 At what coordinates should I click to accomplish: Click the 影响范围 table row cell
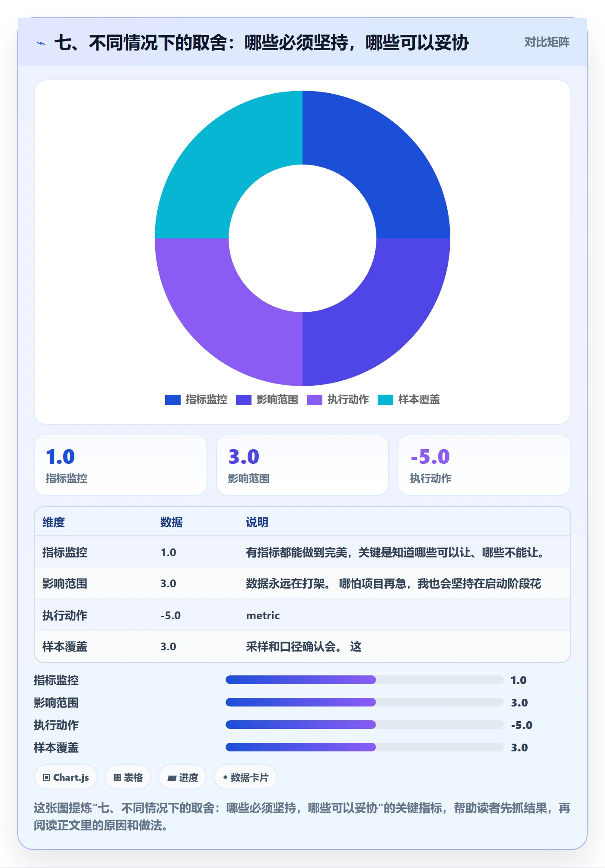pos(65,583)
